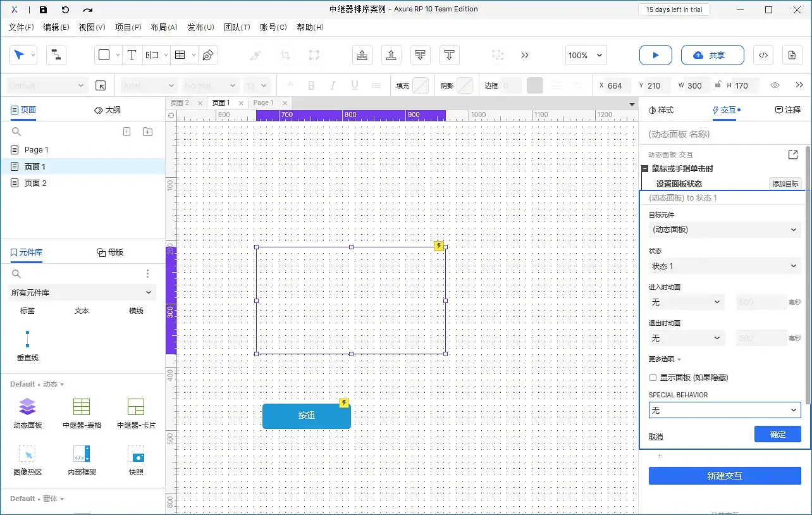Toggle the visibility eye icon

775,85
